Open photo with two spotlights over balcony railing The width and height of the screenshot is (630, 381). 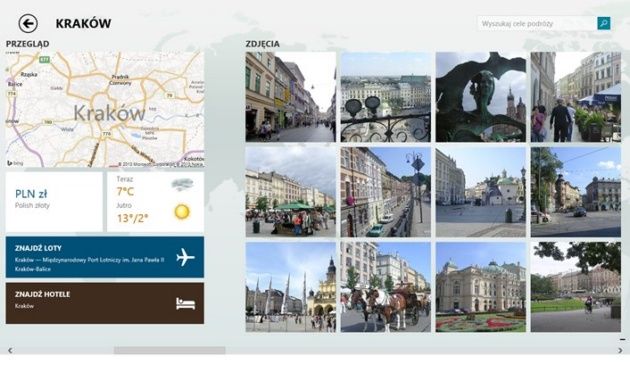click(x=386, y=97)
